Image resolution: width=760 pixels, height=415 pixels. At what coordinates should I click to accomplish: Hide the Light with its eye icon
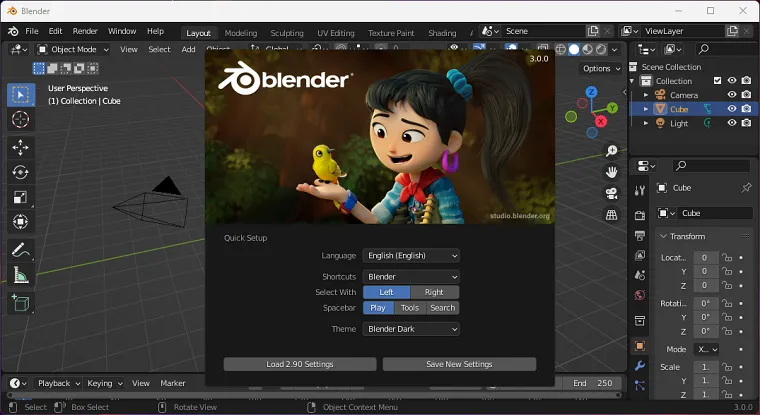[x=732, y=123]
